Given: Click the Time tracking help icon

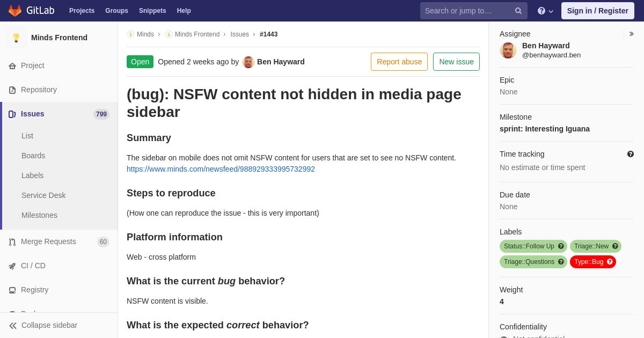Looking at the screenshot, I should (631, 154).
